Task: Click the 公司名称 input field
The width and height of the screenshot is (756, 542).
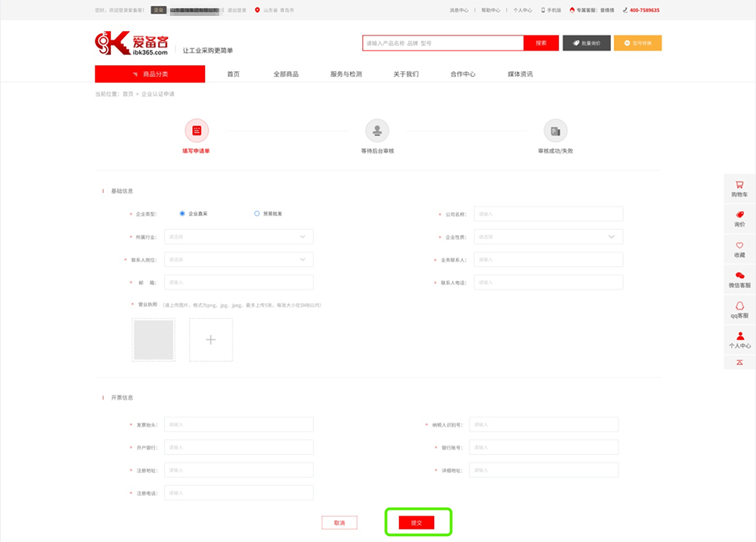Action: click(548, 214)
